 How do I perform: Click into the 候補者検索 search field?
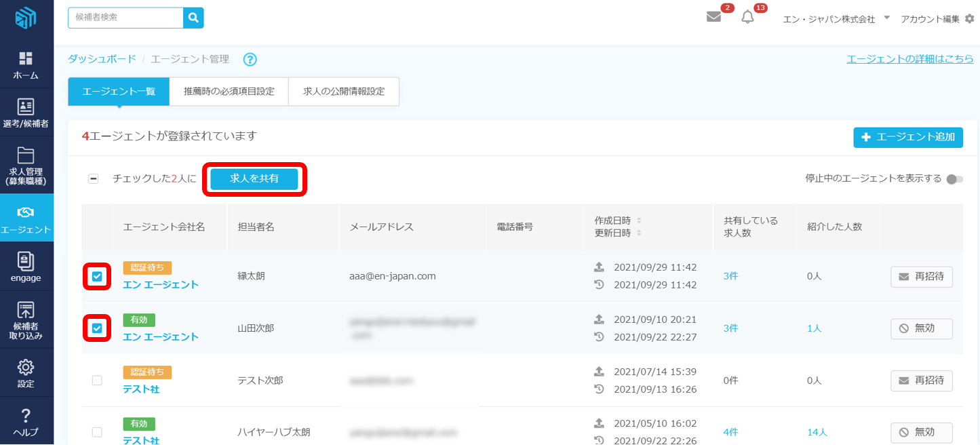125,18
